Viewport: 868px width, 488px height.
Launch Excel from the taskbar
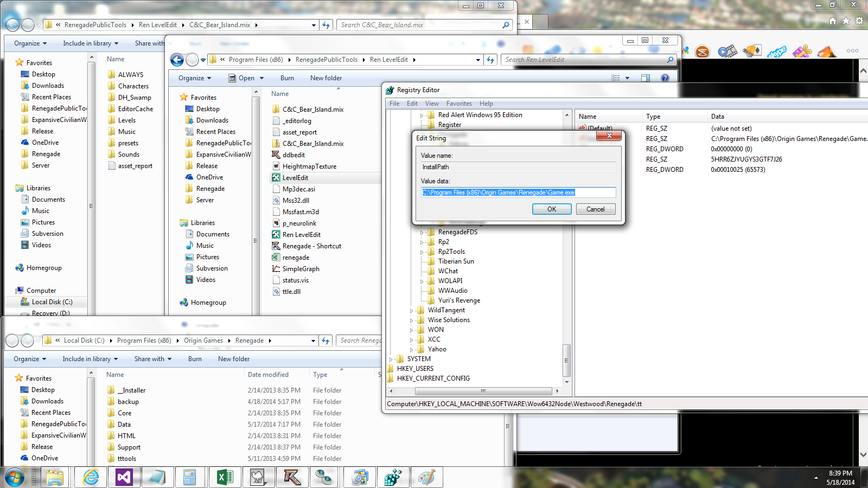pos(224,477)
